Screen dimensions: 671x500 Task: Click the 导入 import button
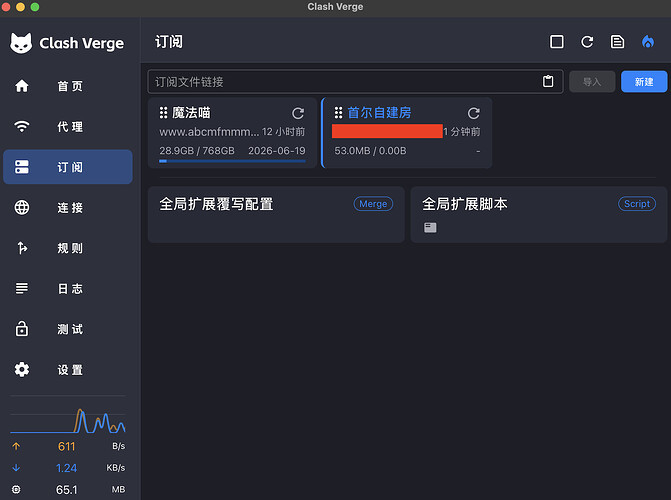592,82
